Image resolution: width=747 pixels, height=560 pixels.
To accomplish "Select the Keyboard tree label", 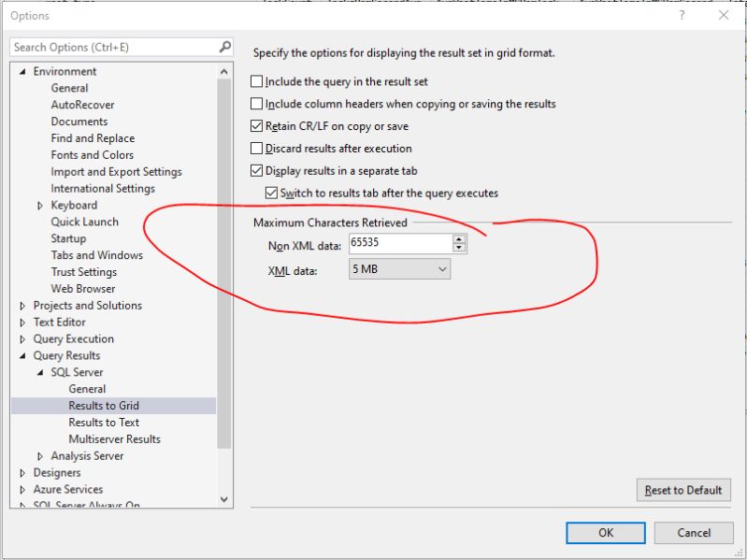I will click(74, 206).
